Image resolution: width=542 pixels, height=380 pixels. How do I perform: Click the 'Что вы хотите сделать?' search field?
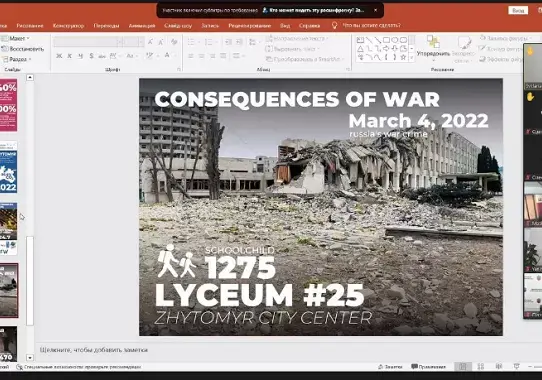tap(371, 25)
